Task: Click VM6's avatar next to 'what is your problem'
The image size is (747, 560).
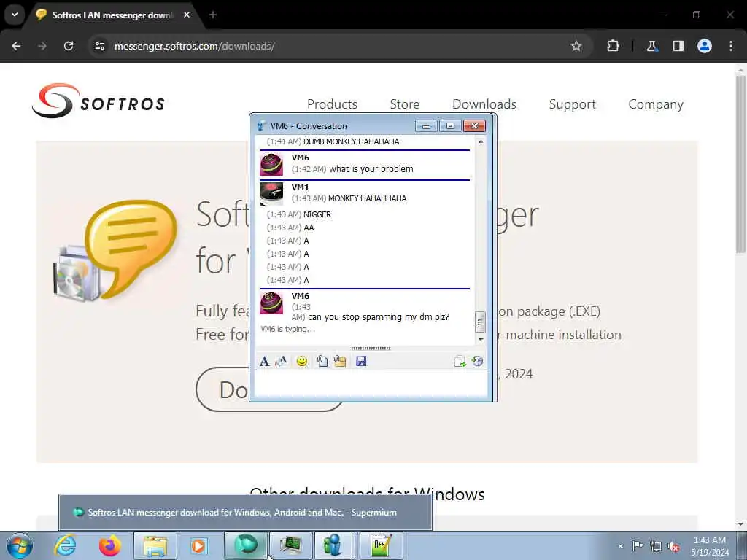Action: click(271, 164)
